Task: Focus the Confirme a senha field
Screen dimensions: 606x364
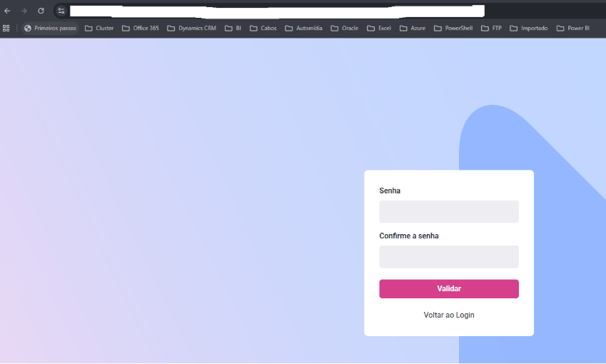Action: (448, 257)
